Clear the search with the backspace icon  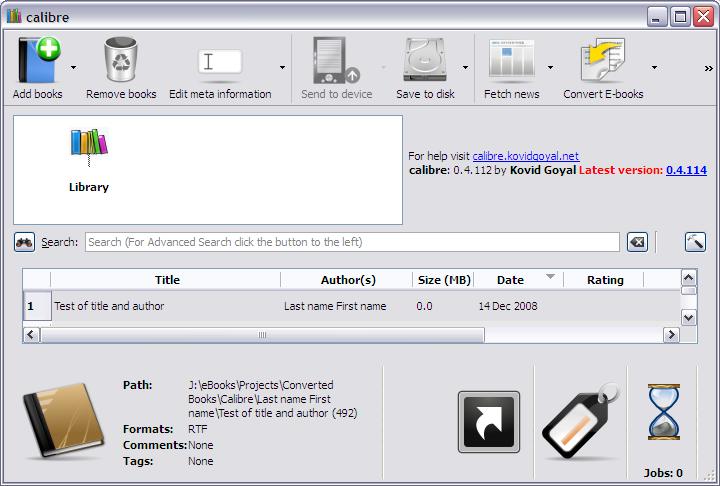(x=637, y=242)
